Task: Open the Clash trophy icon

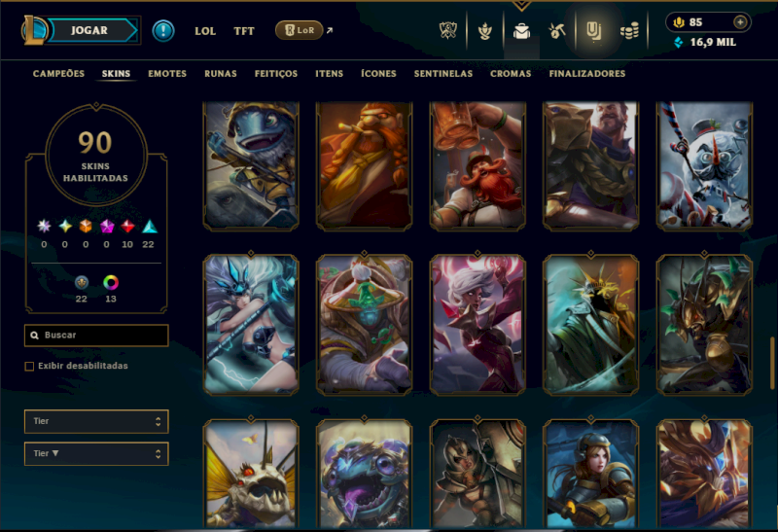Action: pos(448,31)
